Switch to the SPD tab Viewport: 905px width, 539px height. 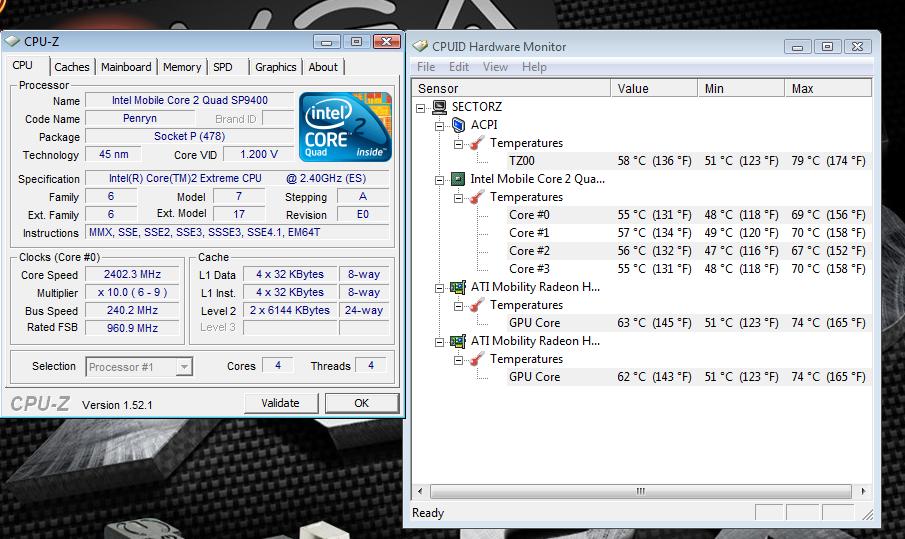click(223, 67)
